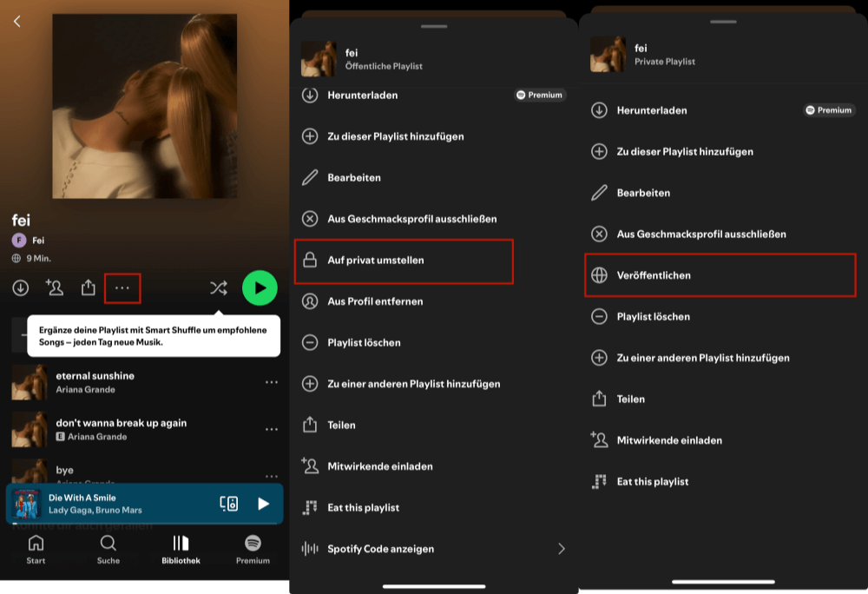Choose Zu dieser Playlist hinzufügen in public menu
Viewport: 868px width, 594px height.
(433, 136)
